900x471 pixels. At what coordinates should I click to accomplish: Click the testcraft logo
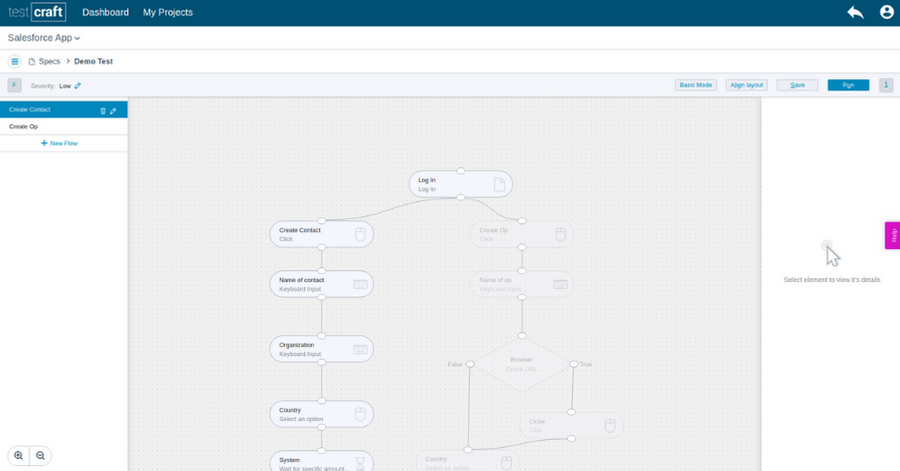tap(37, 12)
